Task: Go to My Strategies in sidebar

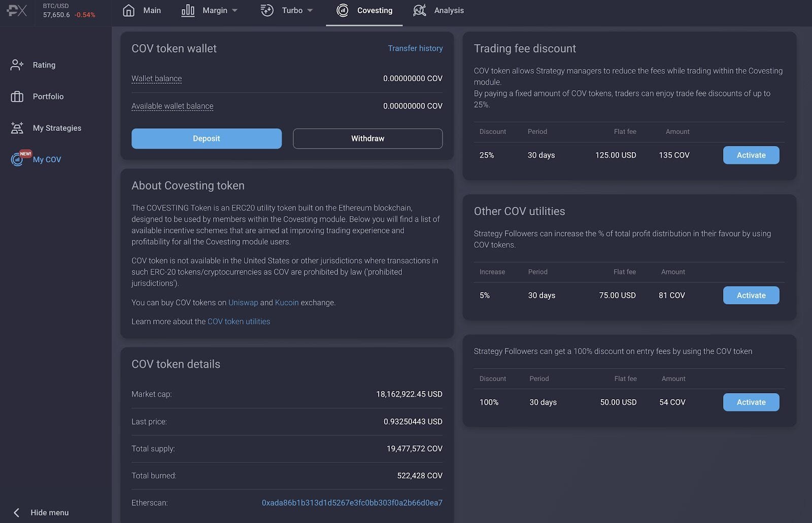Action: [57, 128]
